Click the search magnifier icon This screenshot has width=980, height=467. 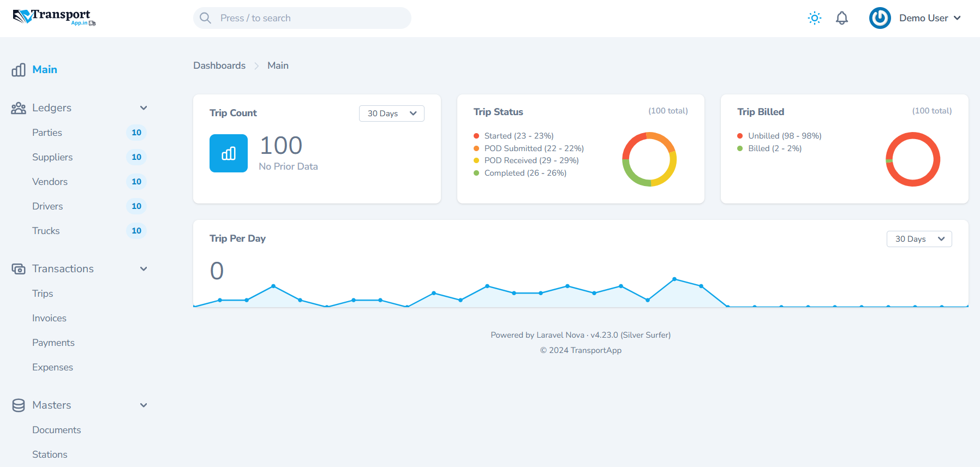pyautogui.click(x=205, y=18)
